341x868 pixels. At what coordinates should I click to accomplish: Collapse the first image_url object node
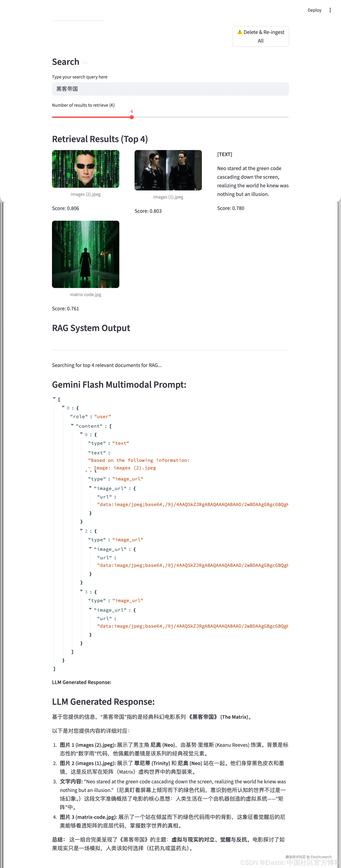(90, 487)
